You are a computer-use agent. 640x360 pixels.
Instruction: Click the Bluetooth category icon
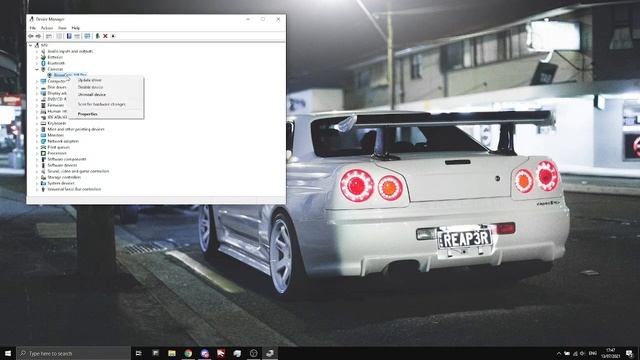point(43,63)
